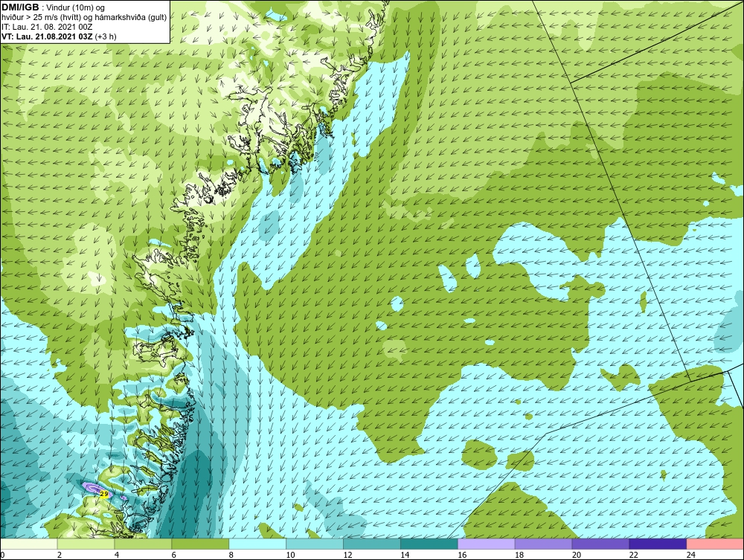Select the pink above-24 m/s swatch
Image resolution: width=744 pixels, height=560 pixels.
715,544
